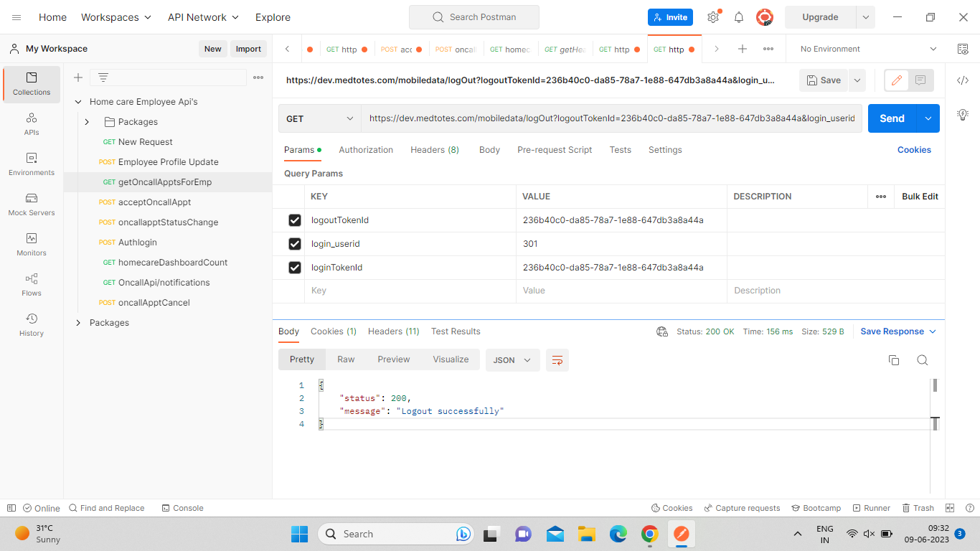Viewport: 980px width, 551px height.
Task: View the Test Results response tab
Action: coord(456,331)
